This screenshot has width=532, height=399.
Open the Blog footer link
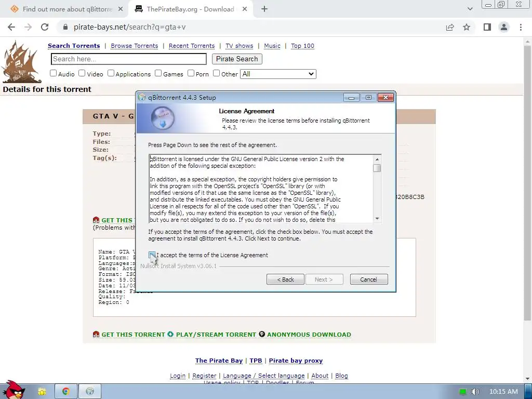pos(342,376)
